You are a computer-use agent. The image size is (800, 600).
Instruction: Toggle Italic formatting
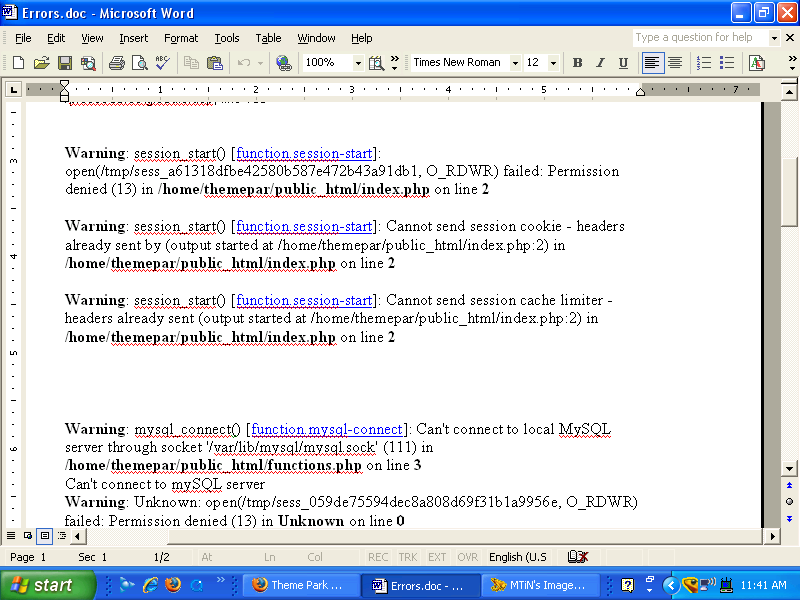point(601,63)
